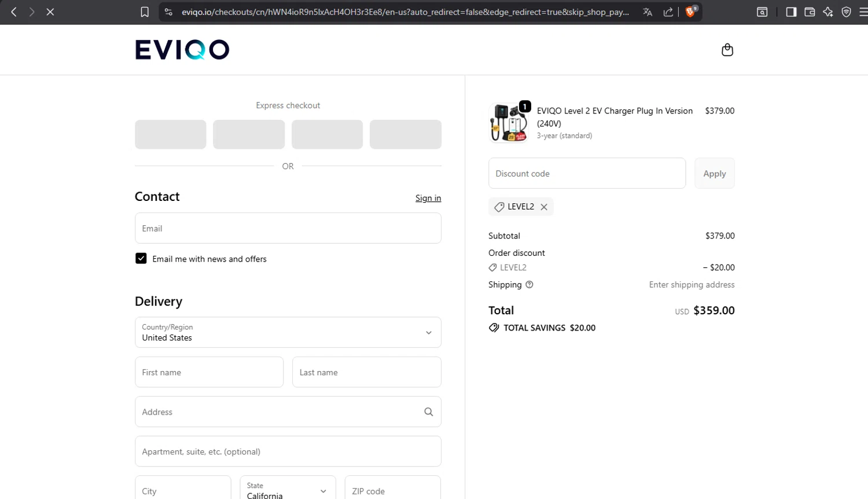Screen dimensions: 868x499
Task: Select the fourth express checkout button
Action: [x=406, y=134]
